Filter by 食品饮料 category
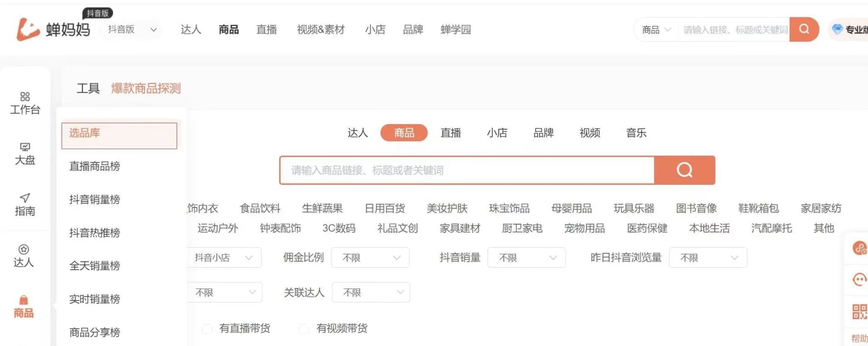 (260, 208)
